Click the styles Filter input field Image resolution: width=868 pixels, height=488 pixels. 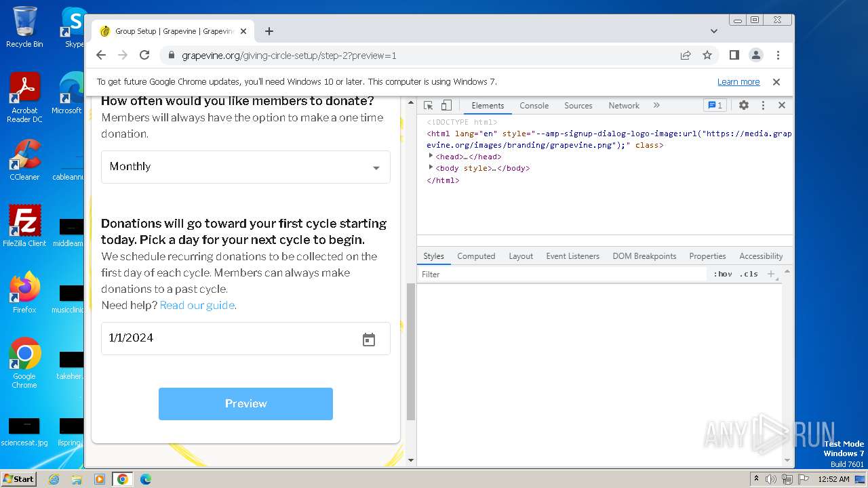click(561, 274)
